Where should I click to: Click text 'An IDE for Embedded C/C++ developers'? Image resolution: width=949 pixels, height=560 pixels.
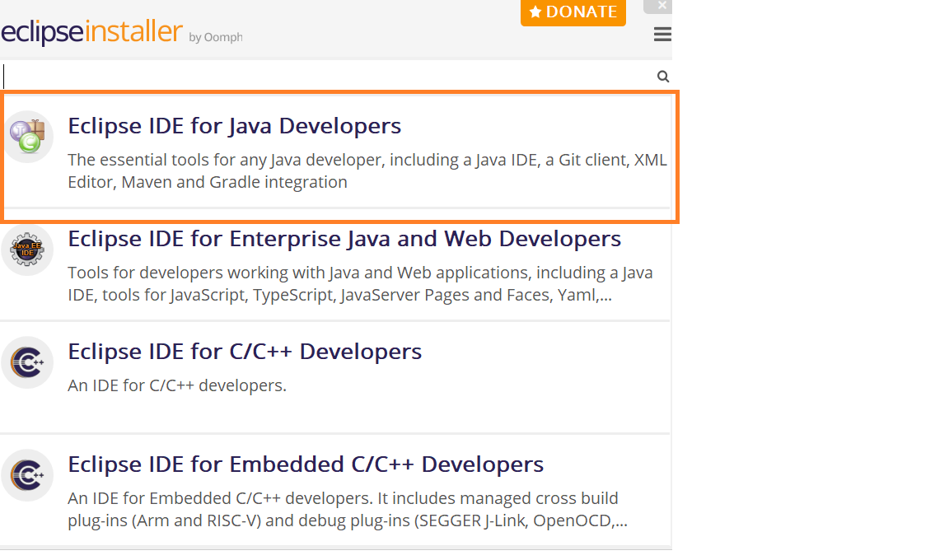[220, 498]
